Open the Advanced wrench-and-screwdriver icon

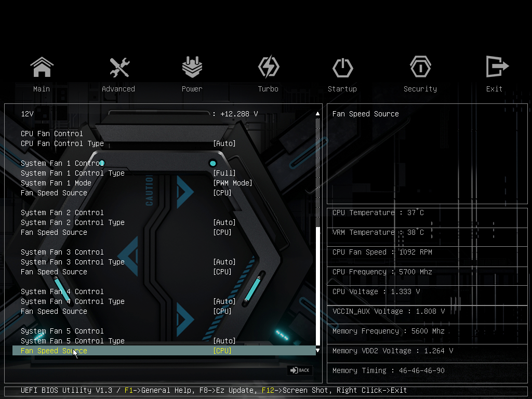(119, 67)
